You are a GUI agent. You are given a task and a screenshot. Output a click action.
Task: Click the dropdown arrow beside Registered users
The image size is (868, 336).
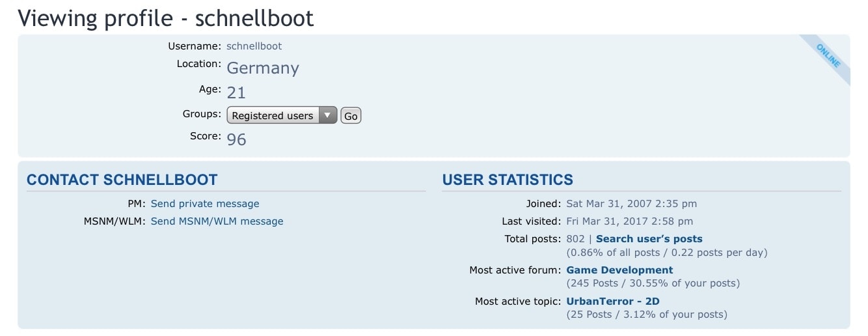(329, 116)
